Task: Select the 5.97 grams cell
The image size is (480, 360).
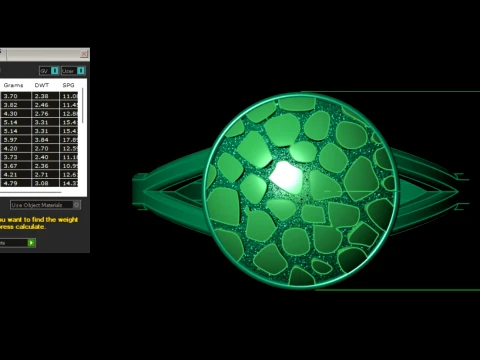Action: click(x=16, y=140)
